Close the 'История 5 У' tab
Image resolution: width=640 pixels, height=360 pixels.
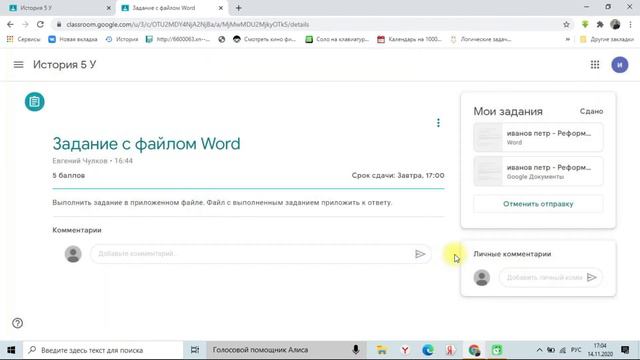[x=109, y=8]
